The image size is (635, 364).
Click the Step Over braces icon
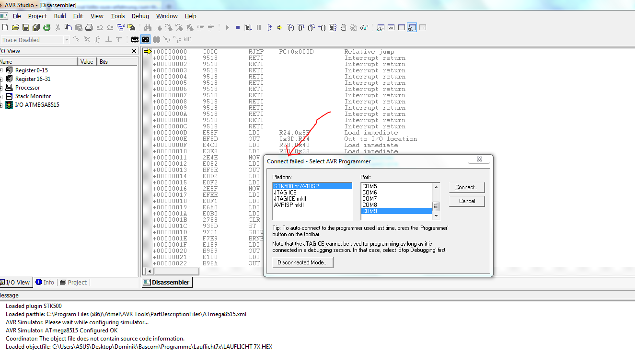point(301,27)
